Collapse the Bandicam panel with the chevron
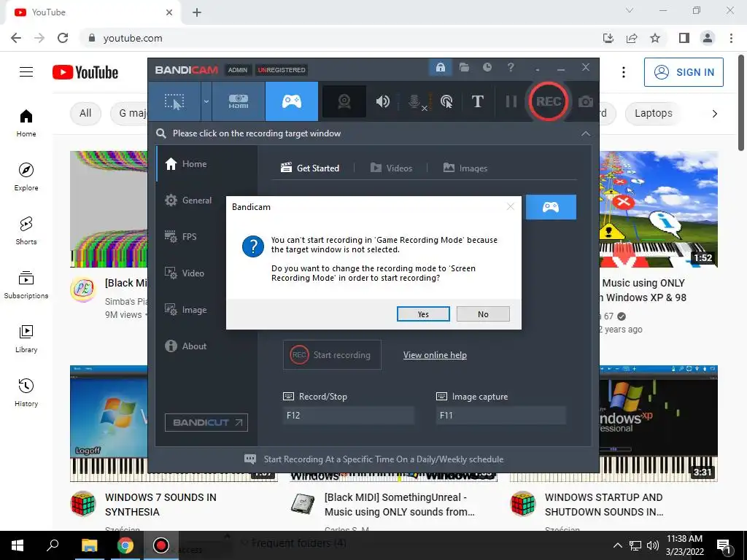The width and height of the screenshot is (747, 560). (x=586, y=134)
